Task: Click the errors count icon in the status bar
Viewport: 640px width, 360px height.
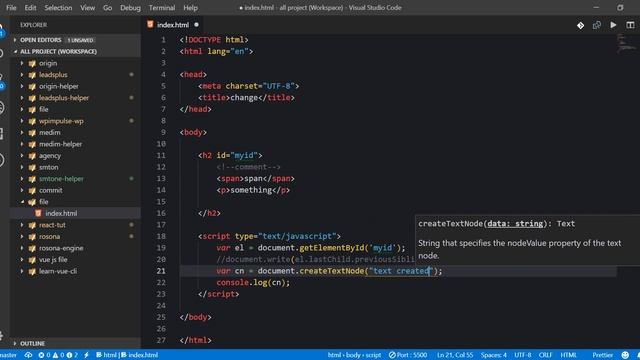Action: [41, 355]
